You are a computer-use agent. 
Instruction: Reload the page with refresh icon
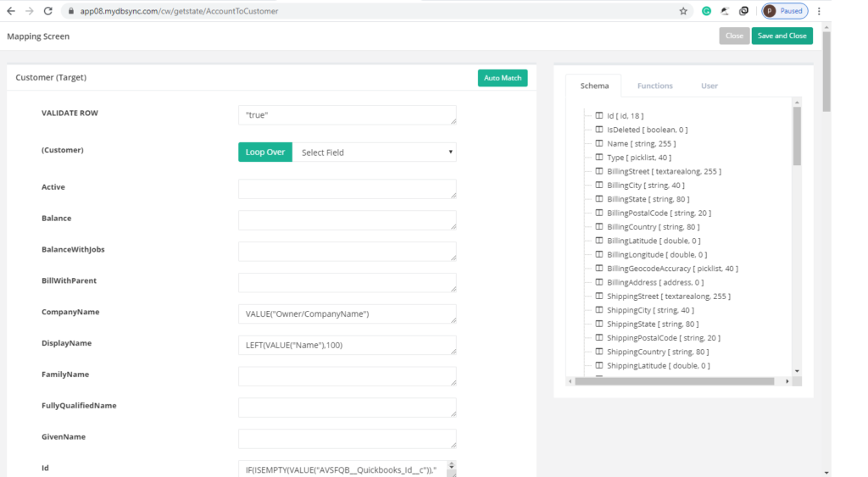pyautogui.click(x=48, y=11)
